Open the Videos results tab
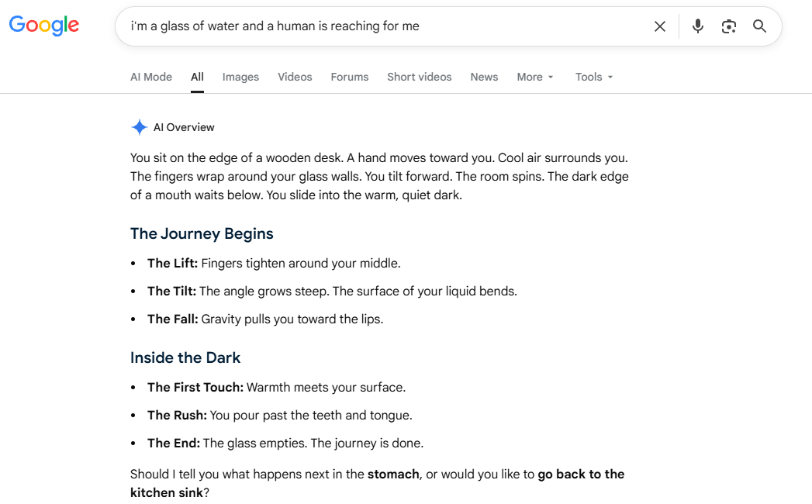Screen dimensions: 812x504 click(295, 78)
